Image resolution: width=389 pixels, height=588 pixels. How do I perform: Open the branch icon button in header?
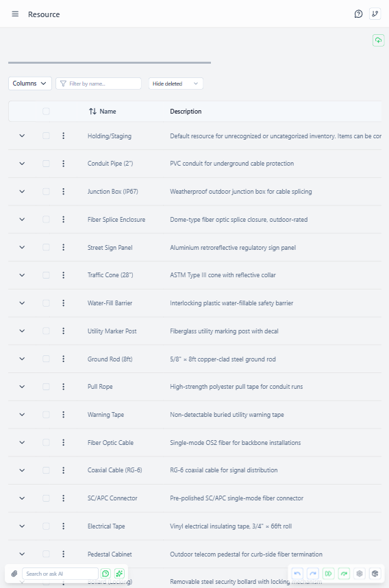(375, 14)
